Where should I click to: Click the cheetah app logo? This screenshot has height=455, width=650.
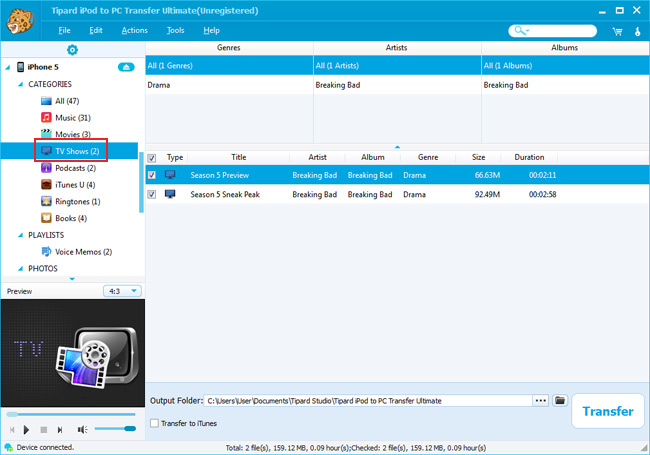(x=19, y=21)
